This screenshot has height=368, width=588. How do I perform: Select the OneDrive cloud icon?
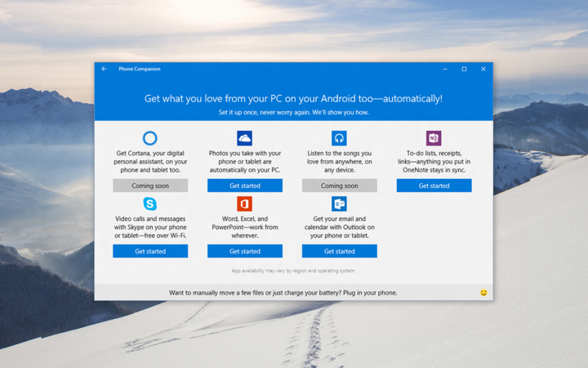244,138
